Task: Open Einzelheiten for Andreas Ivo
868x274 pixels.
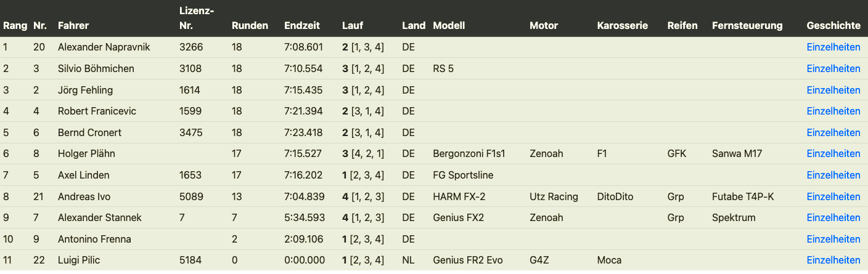Action: pyautogui.click(x=833, y=196)
